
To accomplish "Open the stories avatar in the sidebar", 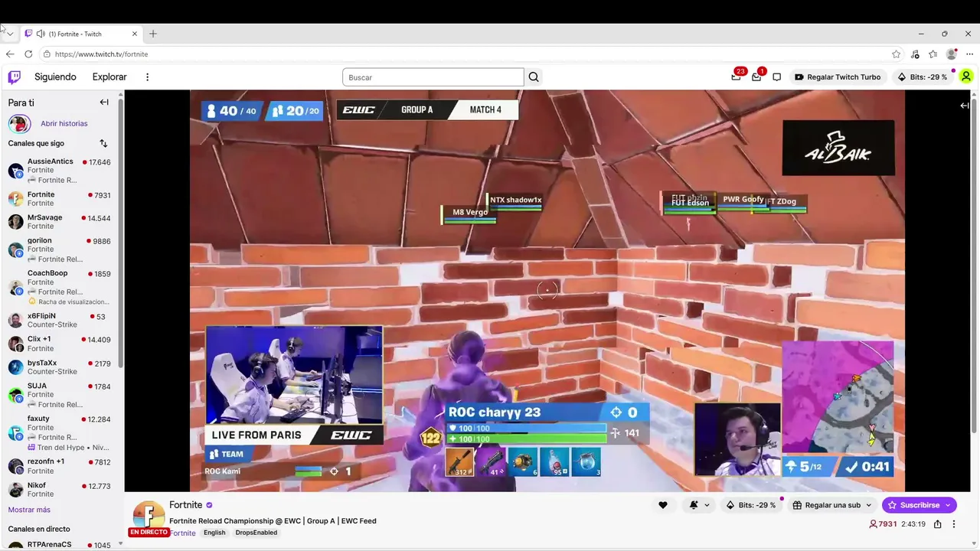I will (x=19, y=123).
